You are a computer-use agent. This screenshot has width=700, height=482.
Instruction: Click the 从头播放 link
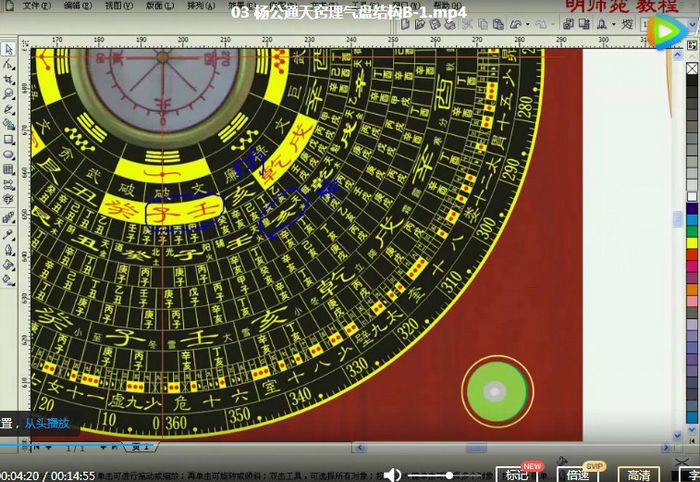tap(47, 423)
